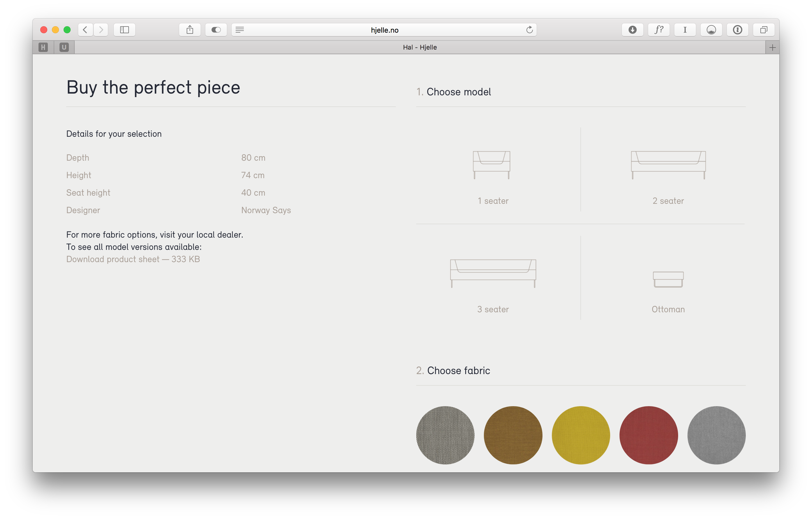Show all tabs overview button
The image size is (812, 519).
pyautogui.click(x=764, y=30)
